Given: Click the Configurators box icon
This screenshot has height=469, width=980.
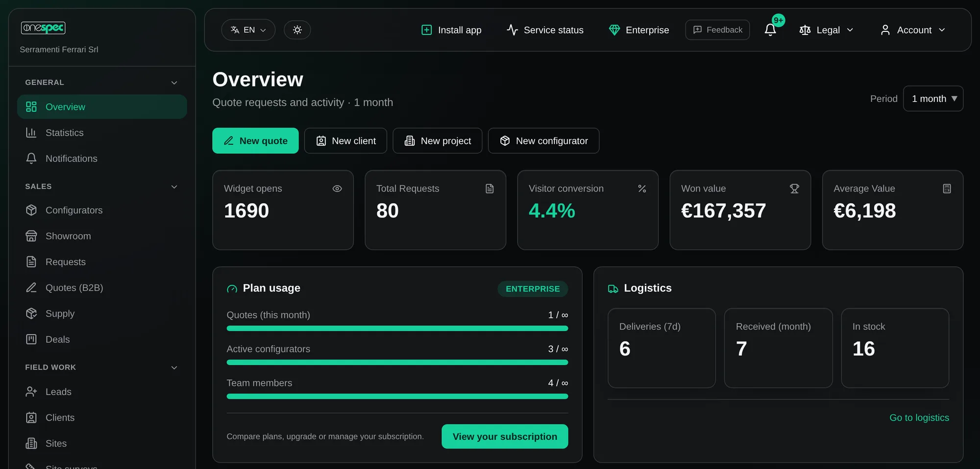Looking at the screenshot, I should tap(31, 210).
